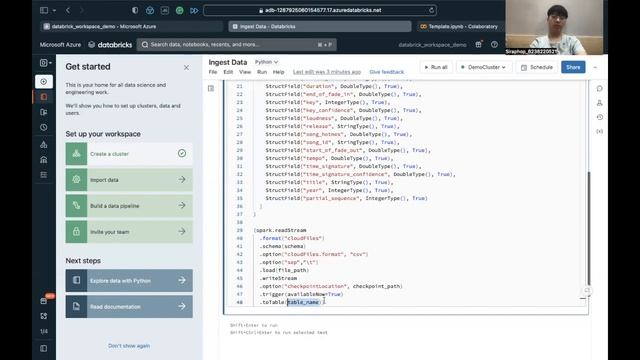Open the File menu
Screen dimensions: 640x360
click(x=213, y=72)
